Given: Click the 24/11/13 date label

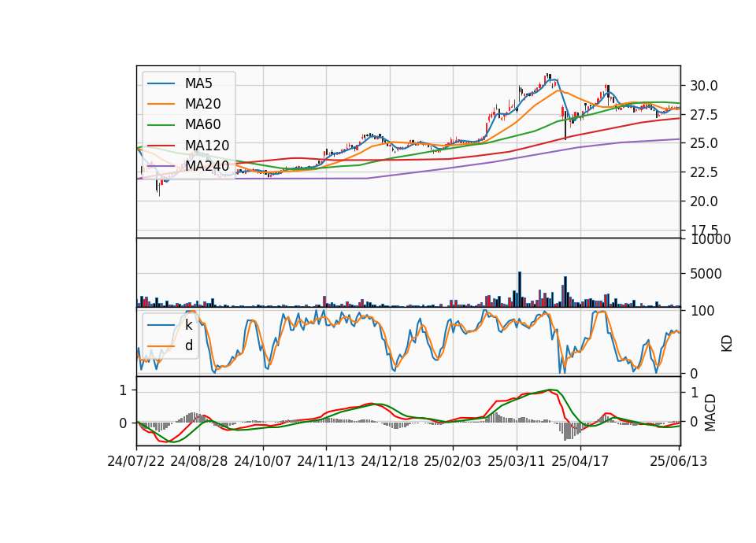Looking at the screenshot, I should pos(326,461).
